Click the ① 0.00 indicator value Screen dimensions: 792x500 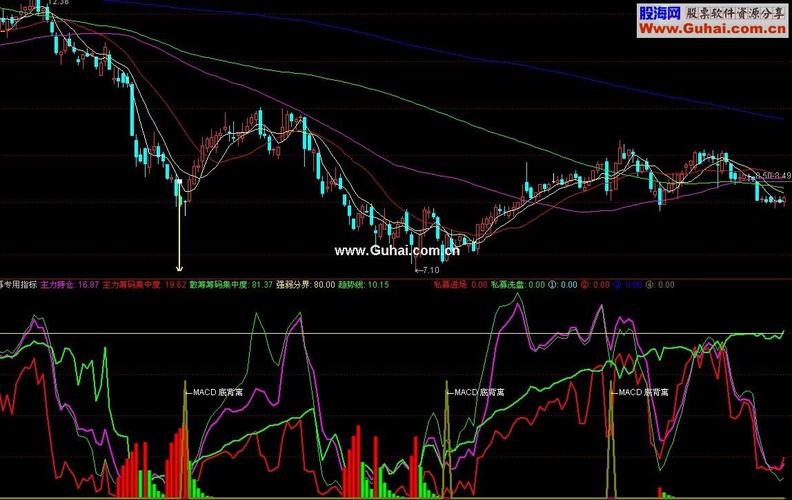coord(563,285)
